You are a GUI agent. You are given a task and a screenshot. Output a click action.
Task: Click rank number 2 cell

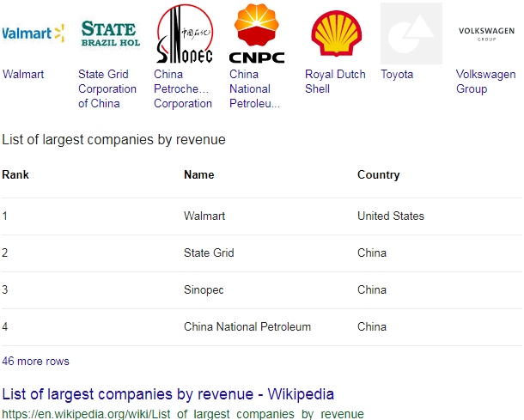coord(4,253)
